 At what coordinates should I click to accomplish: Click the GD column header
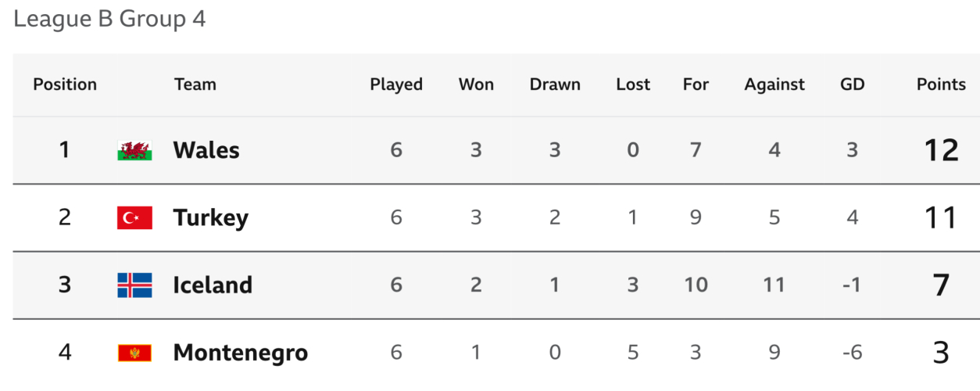click(x=852, y=84)
